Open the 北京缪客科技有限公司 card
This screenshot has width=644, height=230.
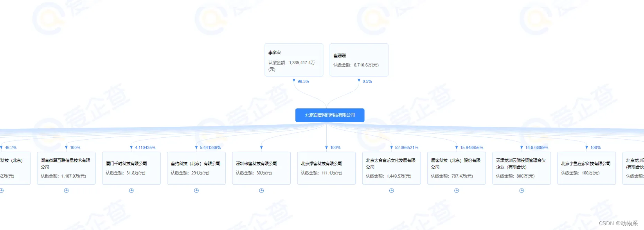coord(326,168)
